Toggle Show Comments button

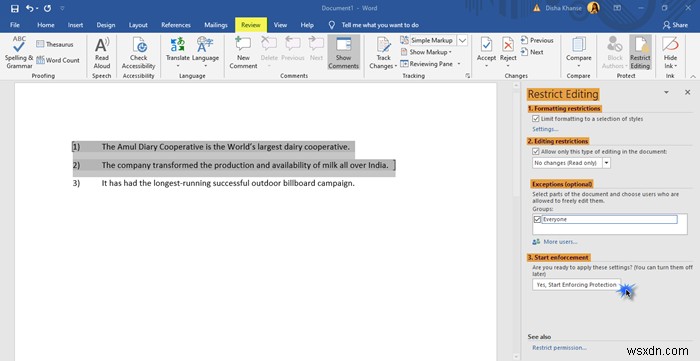(x=343, y=53)
